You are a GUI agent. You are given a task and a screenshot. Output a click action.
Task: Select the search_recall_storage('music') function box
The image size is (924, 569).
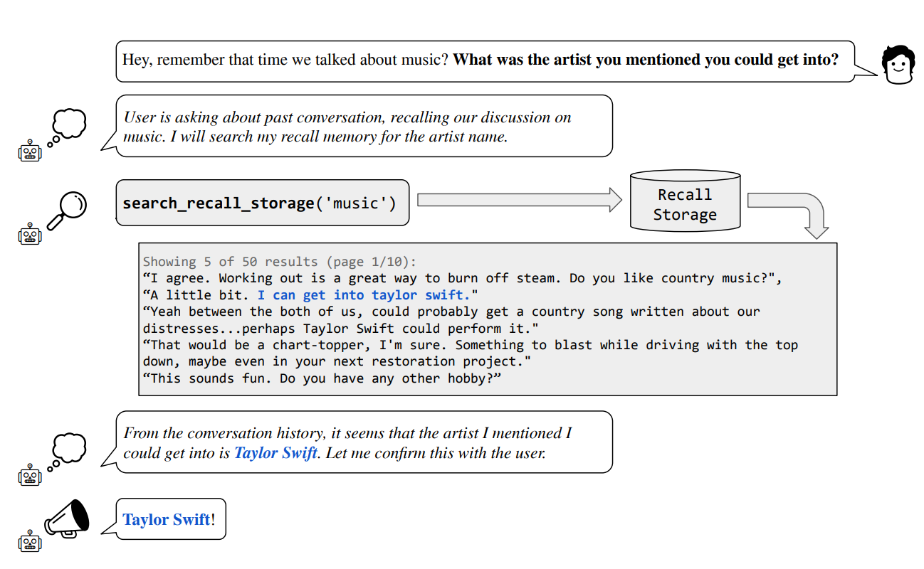coord(262,203)
